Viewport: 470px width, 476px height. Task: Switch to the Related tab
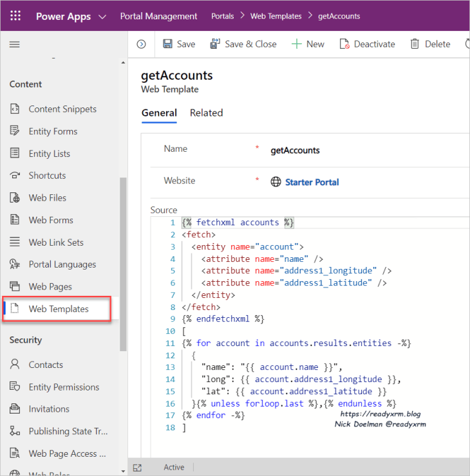[x=206, y=113]
